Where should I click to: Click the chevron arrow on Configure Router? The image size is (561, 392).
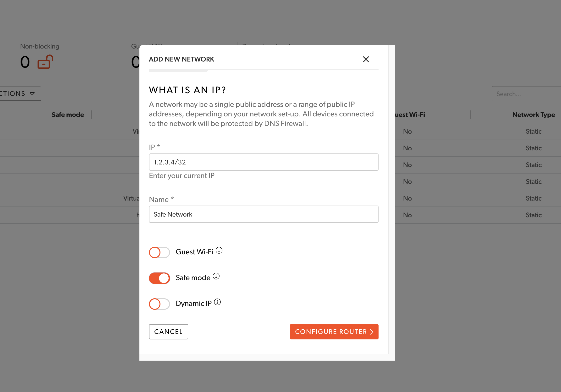[x=372, y=332]
